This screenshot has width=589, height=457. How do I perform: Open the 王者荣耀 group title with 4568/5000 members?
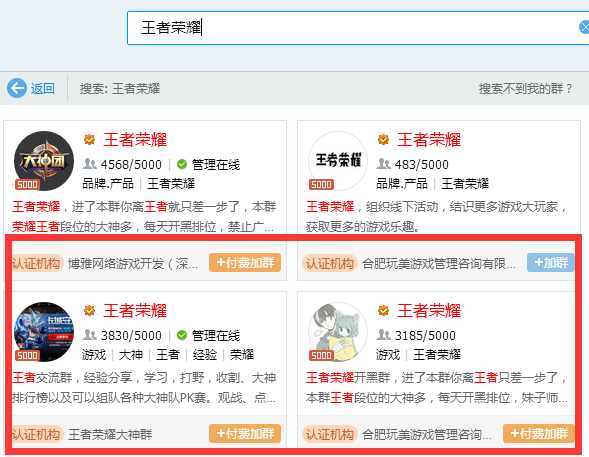[135, 140]
